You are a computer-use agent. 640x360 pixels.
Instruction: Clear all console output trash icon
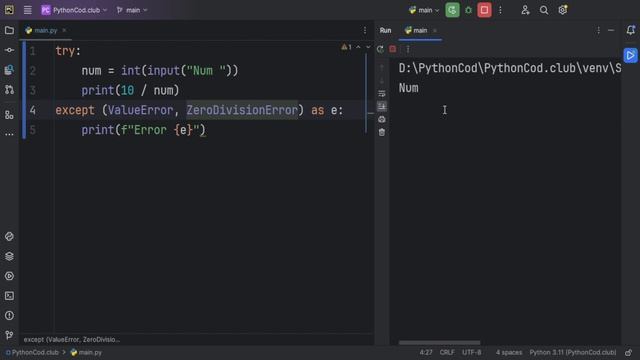(382, 132)
